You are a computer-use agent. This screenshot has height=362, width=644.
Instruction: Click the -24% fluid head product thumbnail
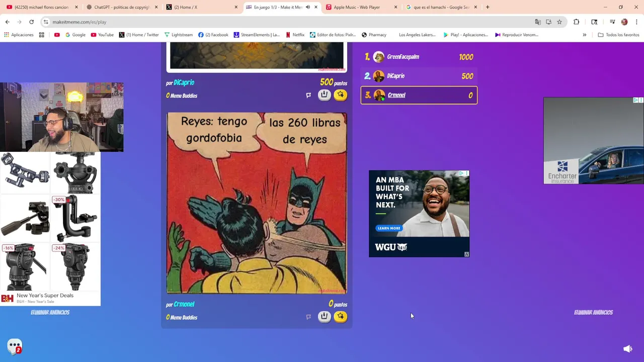75,267
